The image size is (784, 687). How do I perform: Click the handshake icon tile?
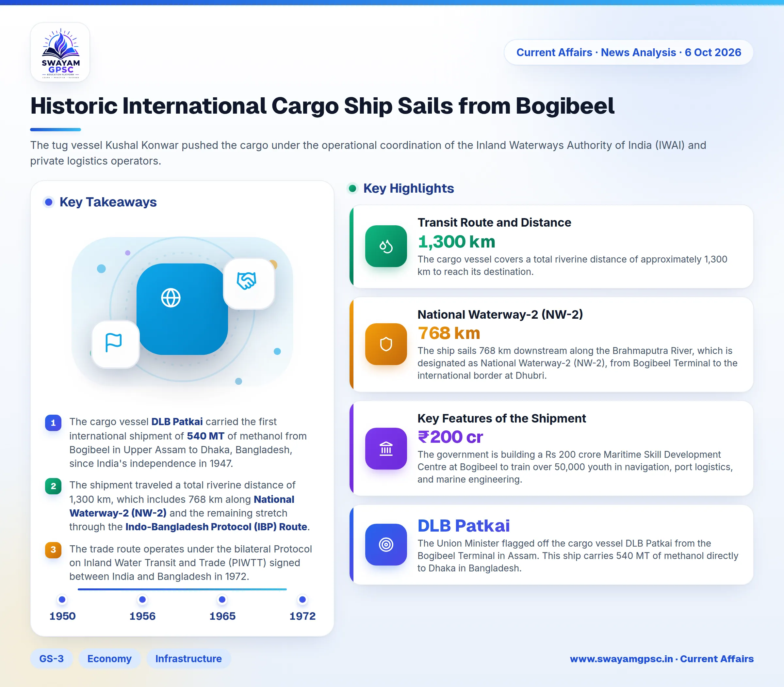pyautogui.click(x=249, y=284)
